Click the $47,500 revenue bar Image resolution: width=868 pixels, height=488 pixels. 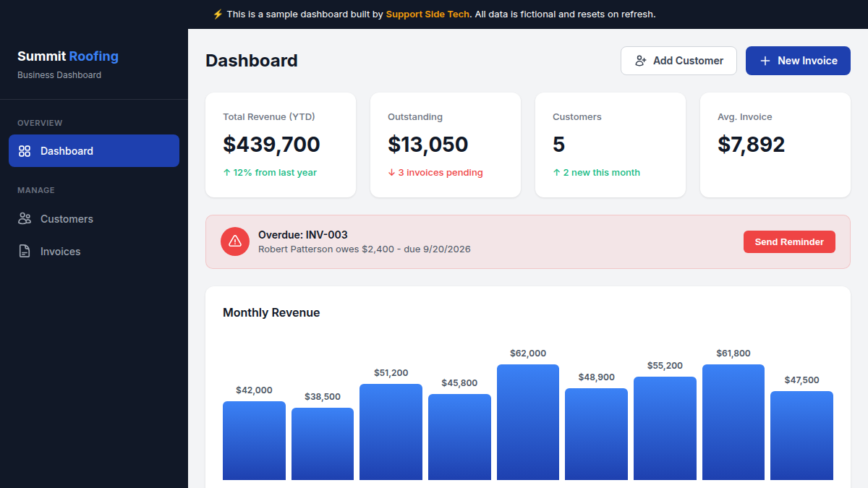(801, 436)
